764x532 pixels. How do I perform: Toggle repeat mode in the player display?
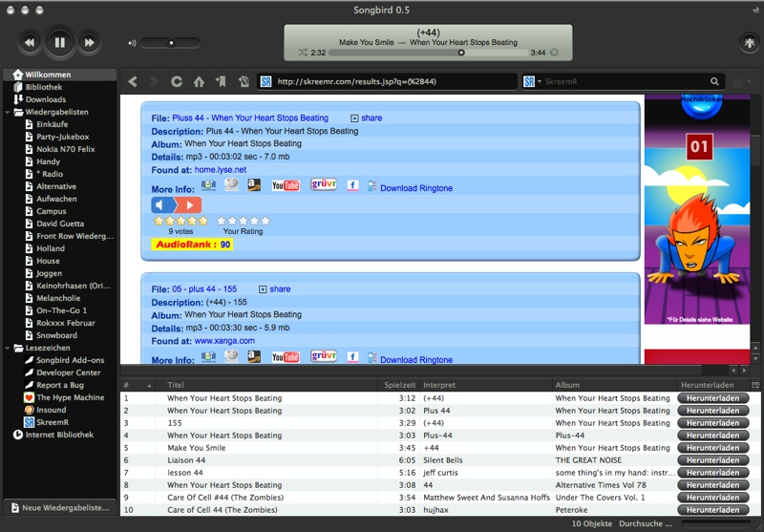pos(554,53)
